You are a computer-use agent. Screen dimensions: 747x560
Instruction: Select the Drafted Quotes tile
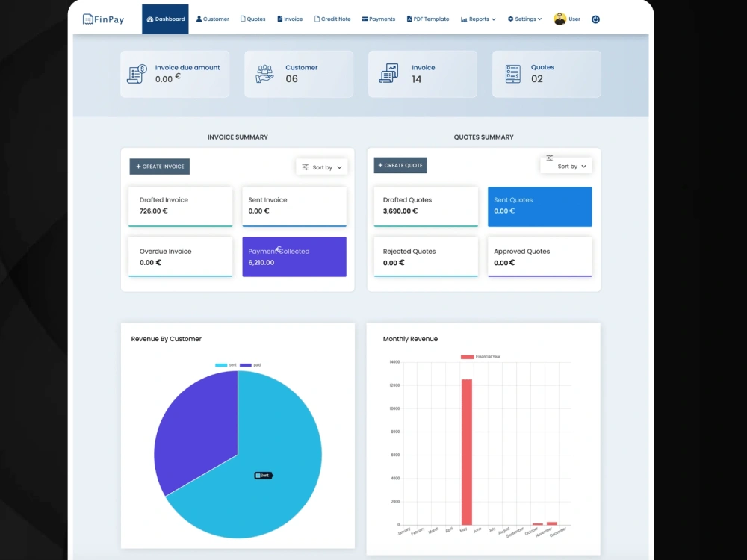tap(426, 207)
